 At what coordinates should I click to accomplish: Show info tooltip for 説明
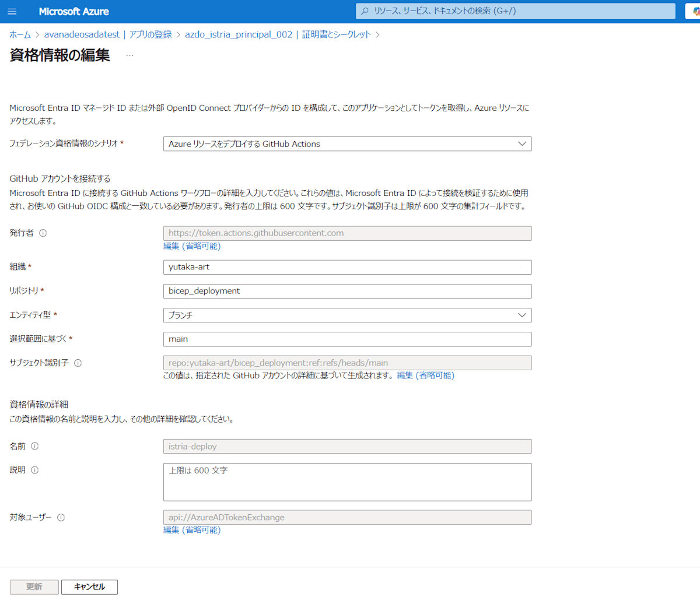pyautogui.click(x=34, y=470)
